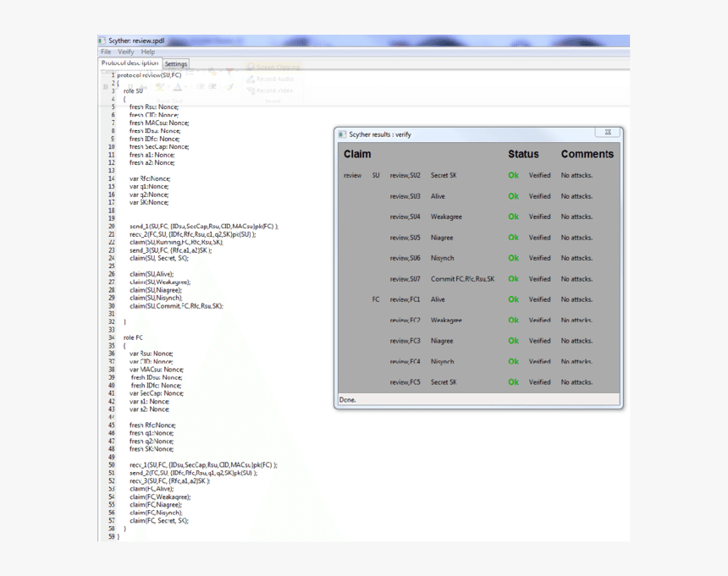Click the Bold formatting icon behind the editor
Viewport: 728px width, 576px height.
(105, 86)
